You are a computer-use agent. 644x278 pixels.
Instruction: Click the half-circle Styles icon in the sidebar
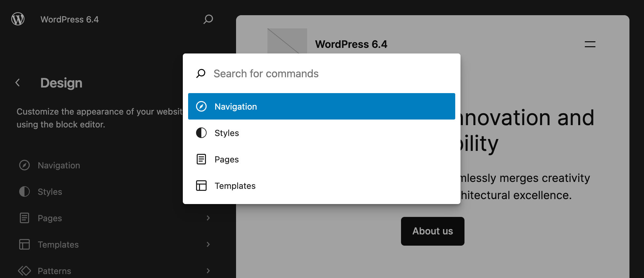(24, 191)
